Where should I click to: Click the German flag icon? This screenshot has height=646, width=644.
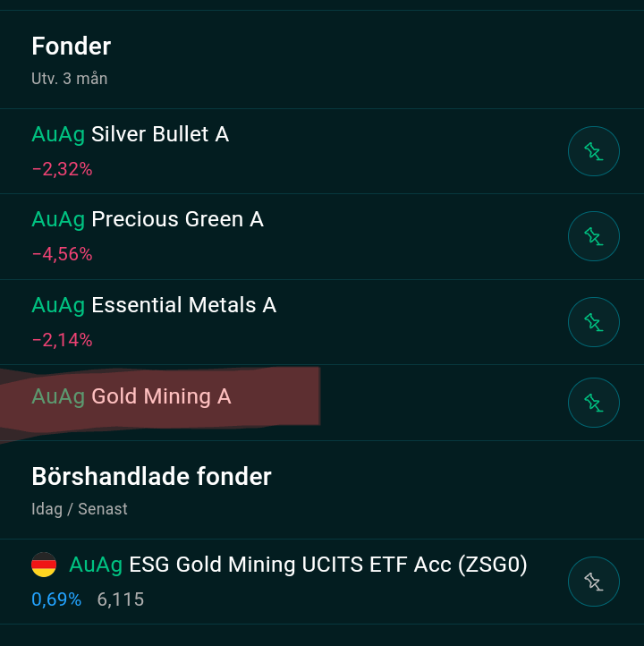pos(44,565)
